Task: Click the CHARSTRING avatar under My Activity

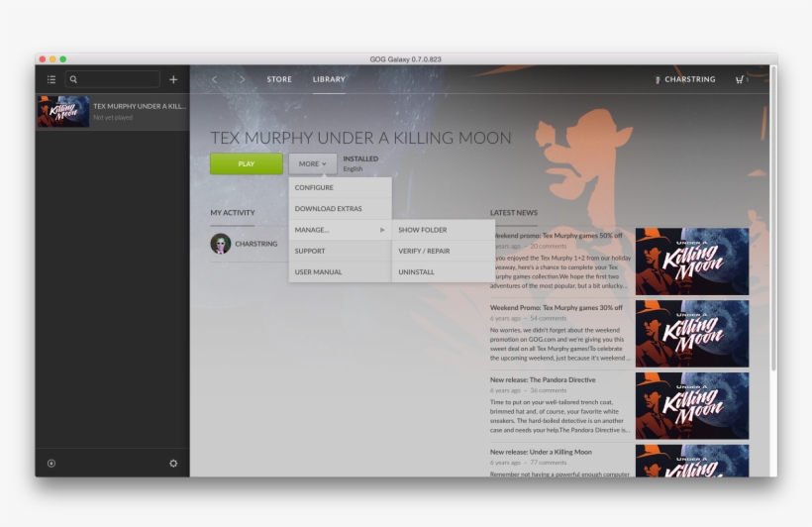Action: tap(221, 244)
